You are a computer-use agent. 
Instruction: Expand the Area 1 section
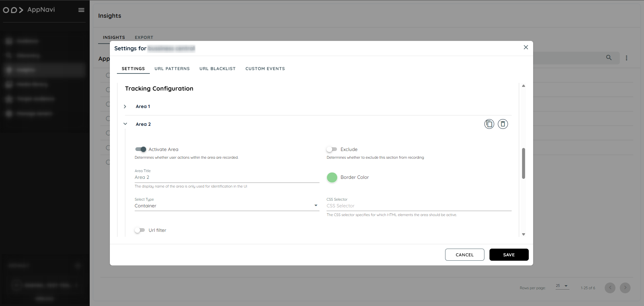(125, 106)
